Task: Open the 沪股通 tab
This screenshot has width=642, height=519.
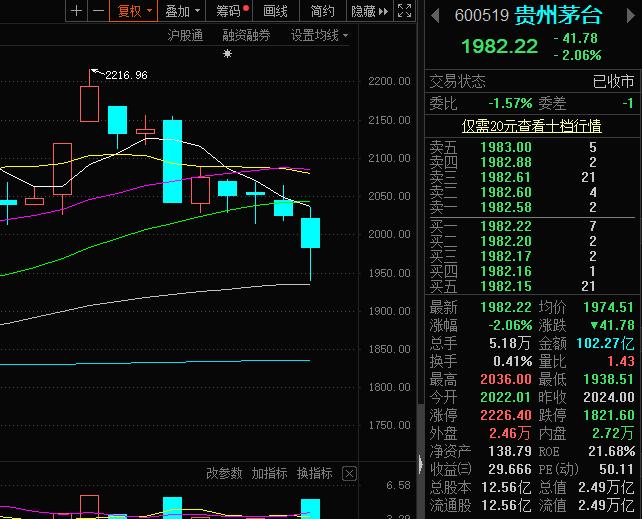Action: click(x=185, y=36)
